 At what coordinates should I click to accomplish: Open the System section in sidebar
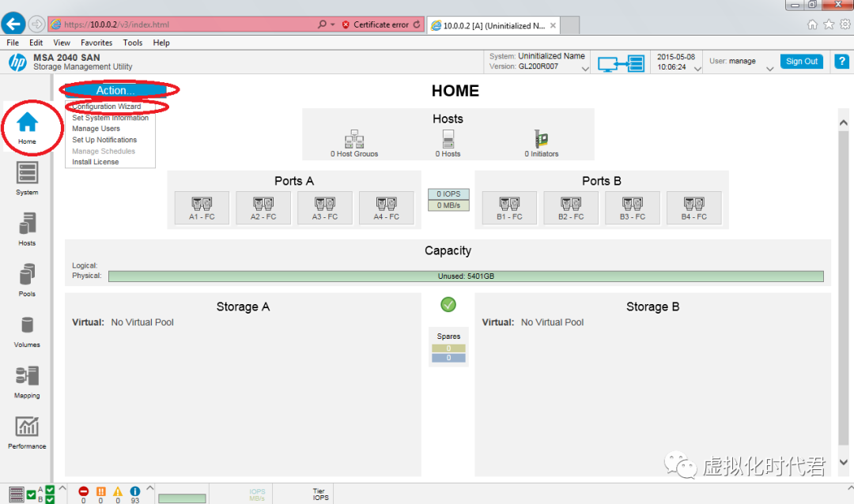(27, 179)
